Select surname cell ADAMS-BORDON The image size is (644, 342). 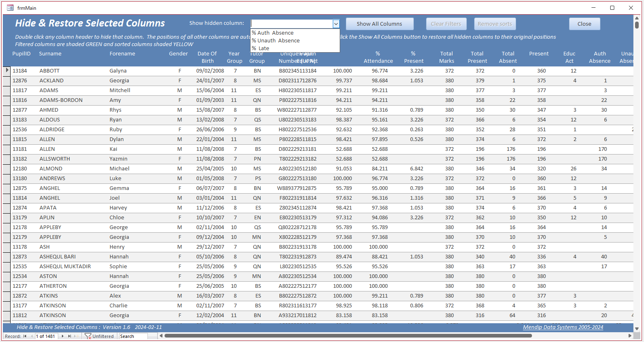pyautogui.click(x=61, y=100)
